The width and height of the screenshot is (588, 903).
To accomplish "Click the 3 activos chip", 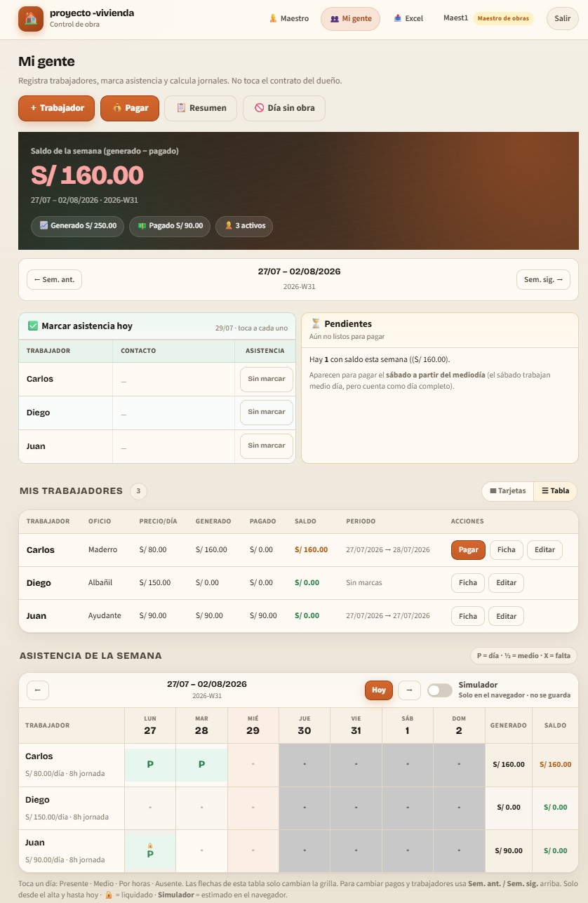I will 244,226.
